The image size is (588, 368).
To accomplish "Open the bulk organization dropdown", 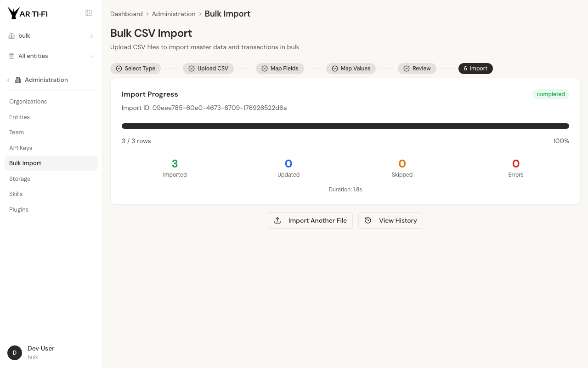I will 51,36.
